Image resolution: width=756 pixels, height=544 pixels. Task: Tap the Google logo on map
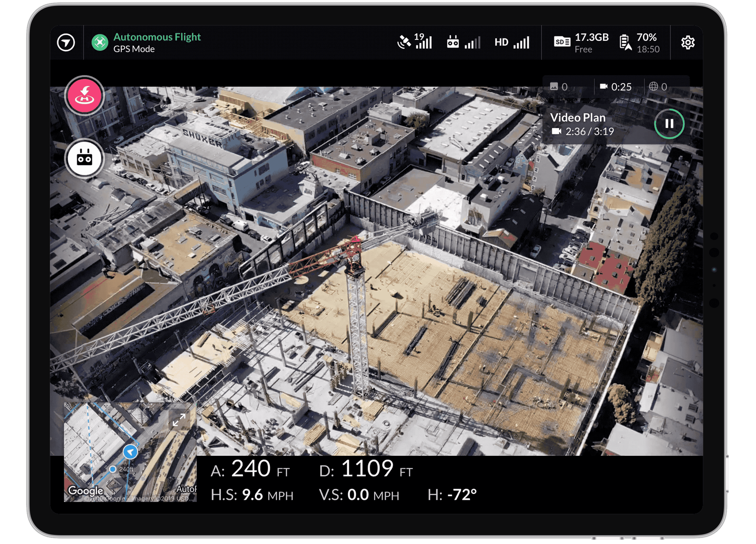86,491
